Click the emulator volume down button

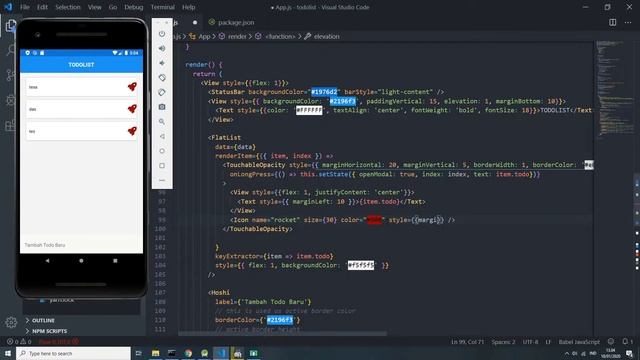click(162, 63)
